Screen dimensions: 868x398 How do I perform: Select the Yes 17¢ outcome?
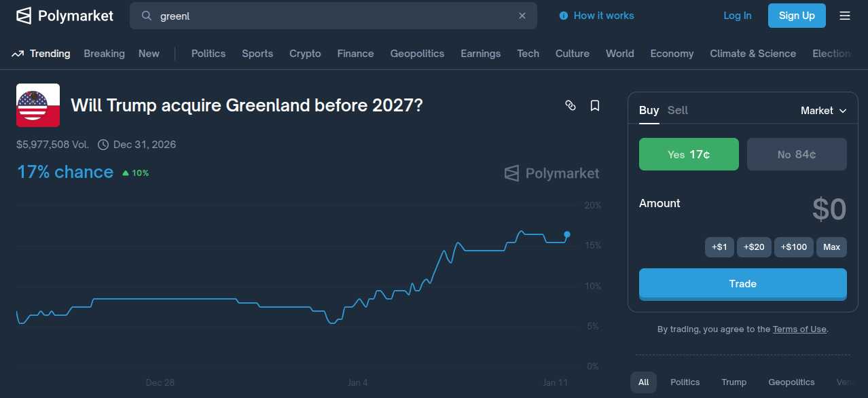tap(689, 154)
